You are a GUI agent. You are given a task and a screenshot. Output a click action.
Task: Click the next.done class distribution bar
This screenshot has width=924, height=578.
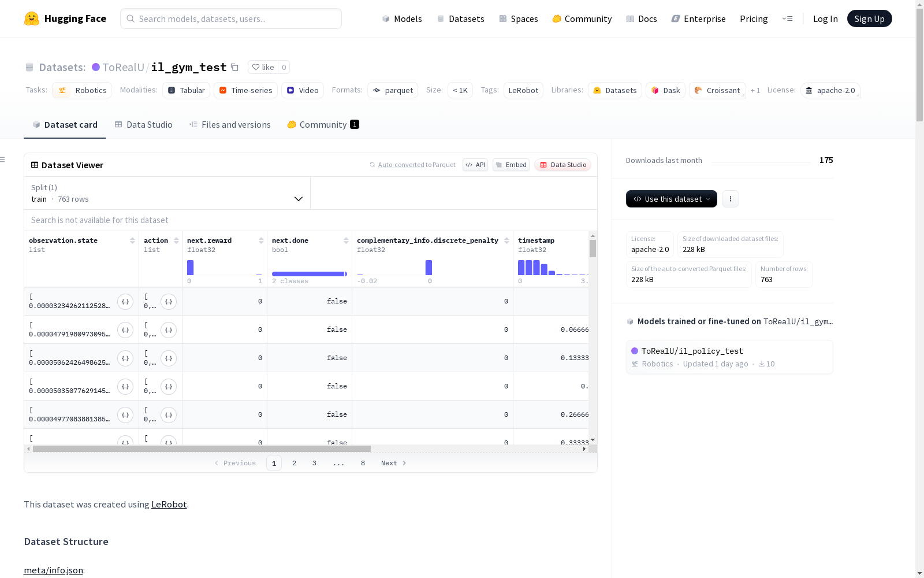[308, 274]
